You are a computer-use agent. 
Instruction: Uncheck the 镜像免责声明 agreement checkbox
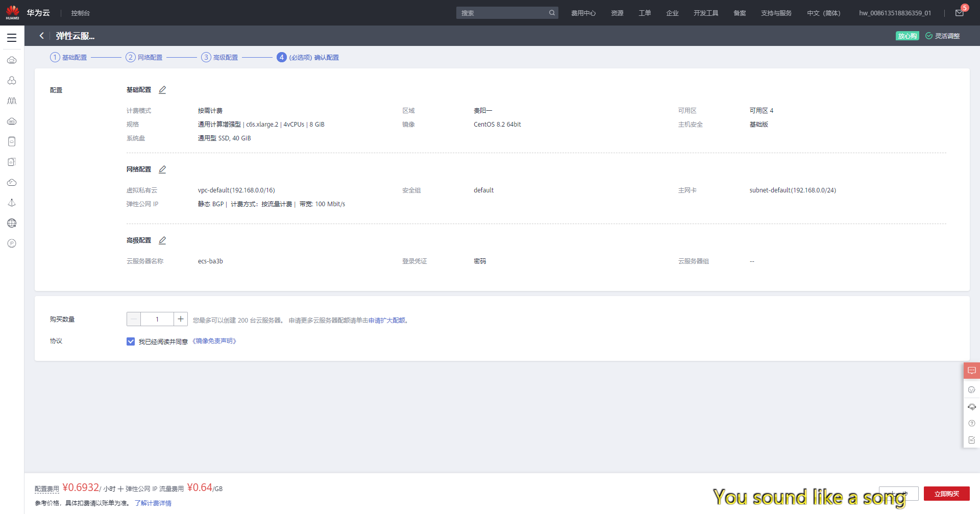click(131, 341)
